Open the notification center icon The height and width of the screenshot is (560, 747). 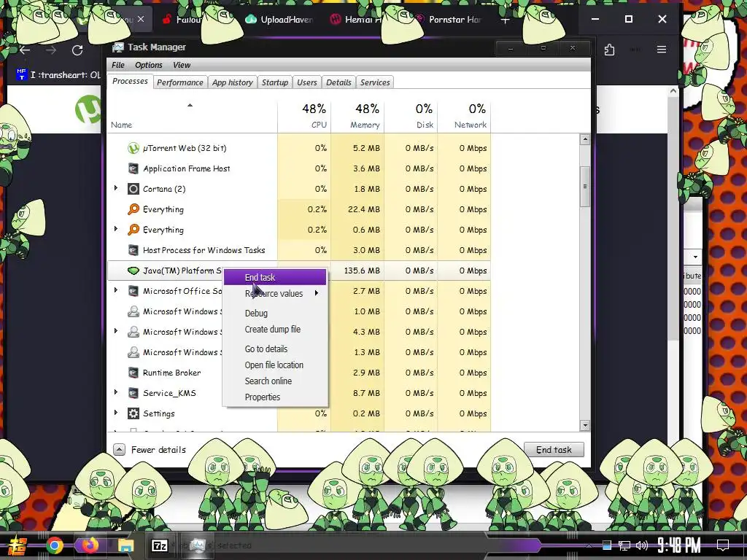tap(723, 545)
